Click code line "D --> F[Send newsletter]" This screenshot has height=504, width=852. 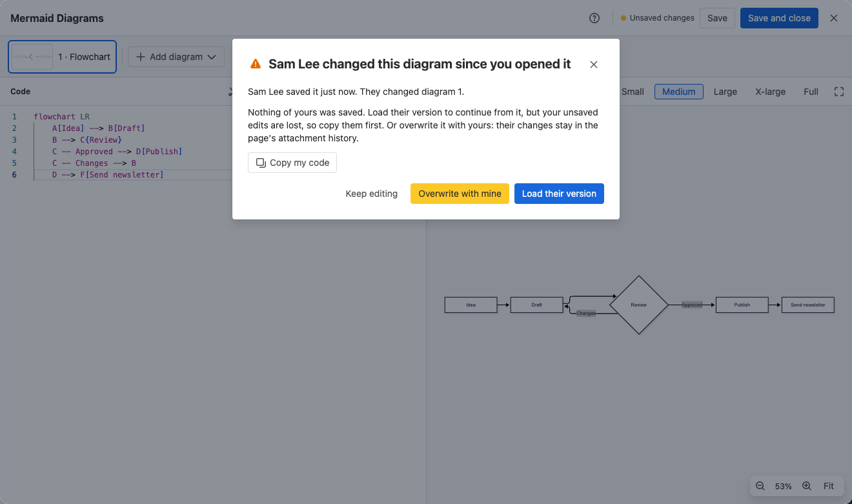pos(108,175)
